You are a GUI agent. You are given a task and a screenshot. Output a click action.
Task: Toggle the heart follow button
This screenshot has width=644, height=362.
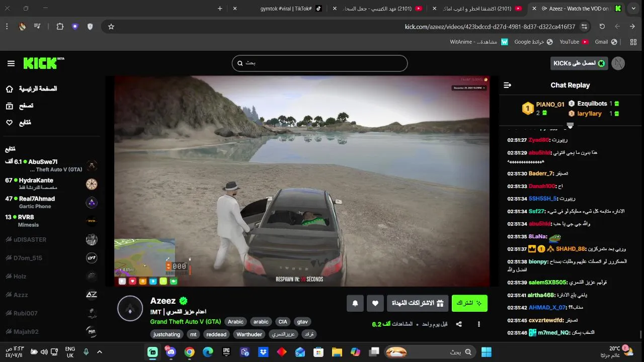[375, 303]
